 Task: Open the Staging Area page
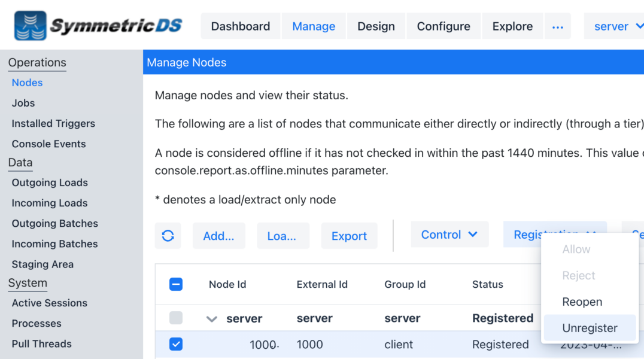[42, 264]
